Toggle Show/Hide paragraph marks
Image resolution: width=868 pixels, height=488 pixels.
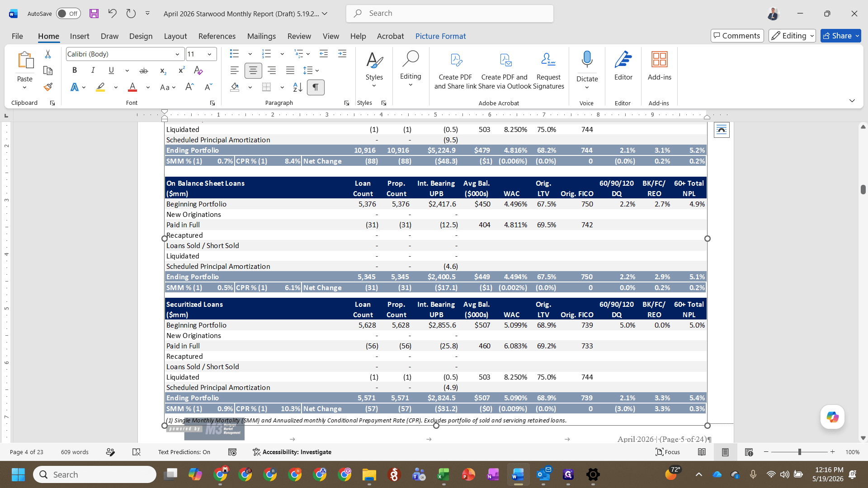tap(316, 87)
